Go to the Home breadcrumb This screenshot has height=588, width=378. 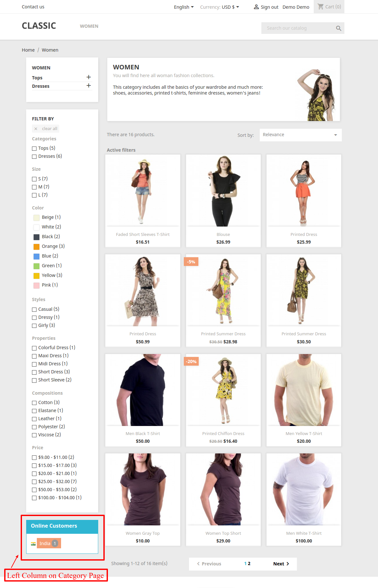pos(28,50)
